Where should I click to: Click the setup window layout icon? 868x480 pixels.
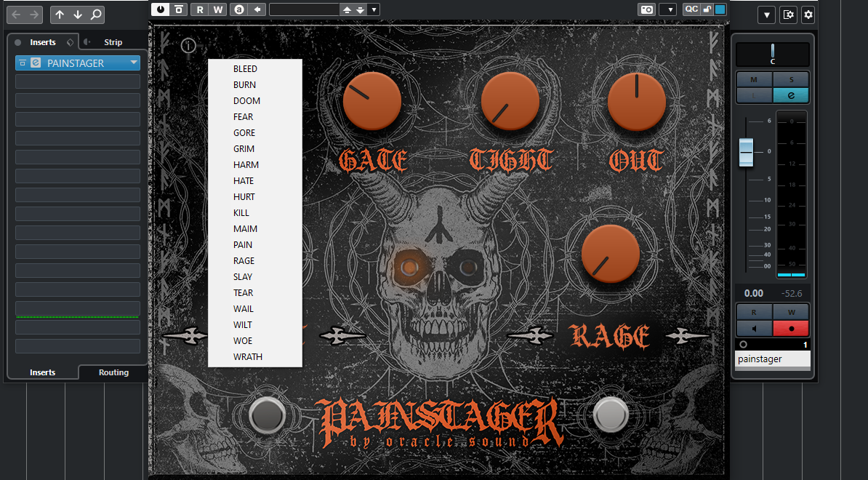(x=787, y=15)
